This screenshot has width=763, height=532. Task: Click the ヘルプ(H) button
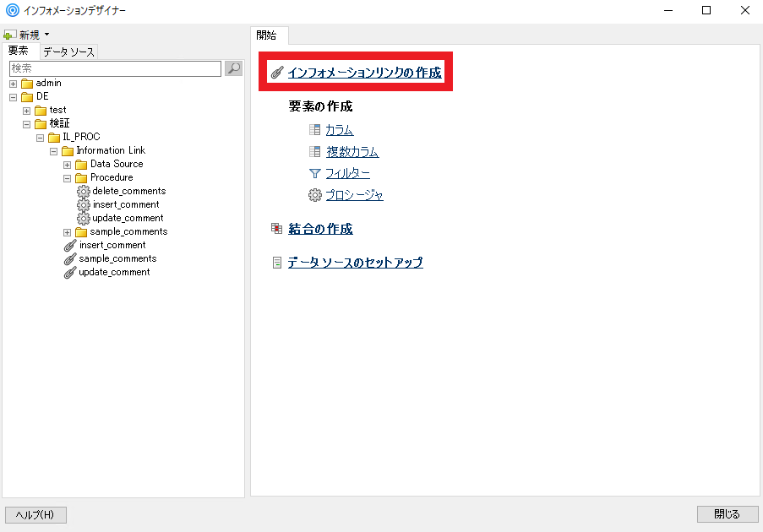point(35,514)
